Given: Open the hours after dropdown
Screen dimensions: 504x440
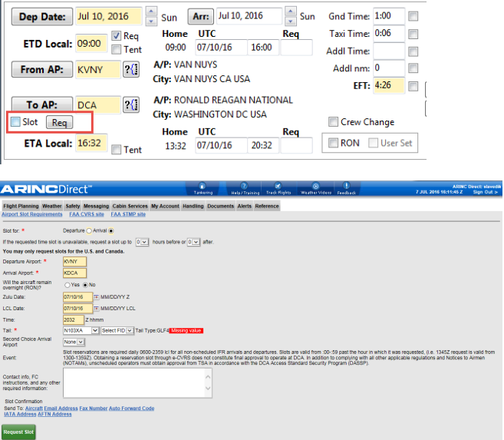Looking at the screenshot, I should 194,242.
